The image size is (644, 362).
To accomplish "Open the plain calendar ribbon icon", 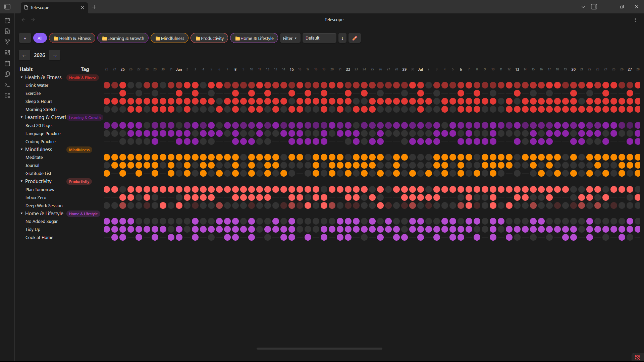I will coord(7,63).
